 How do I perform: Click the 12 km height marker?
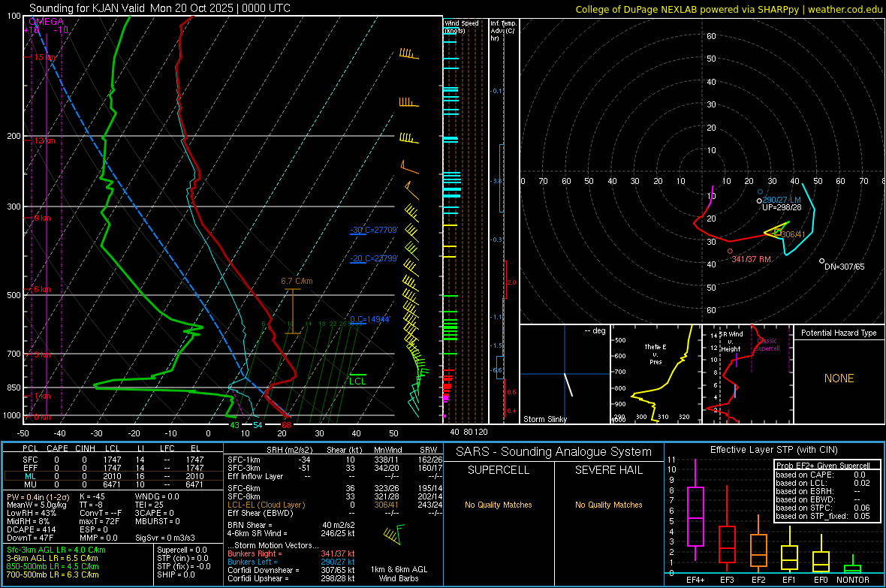(44, 140)
